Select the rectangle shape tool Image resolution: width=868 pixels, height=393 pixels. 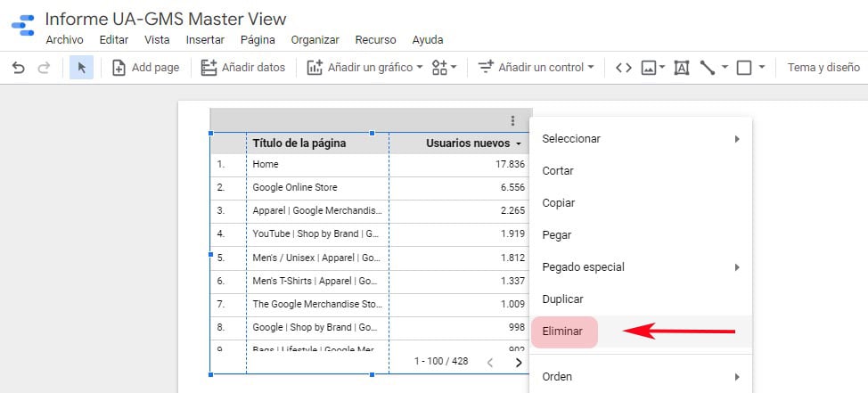[x=744, y=68]
